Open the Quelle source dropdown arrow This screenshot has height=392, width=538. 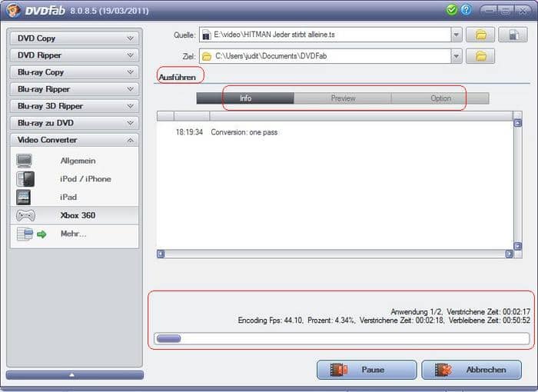[457, 35]
